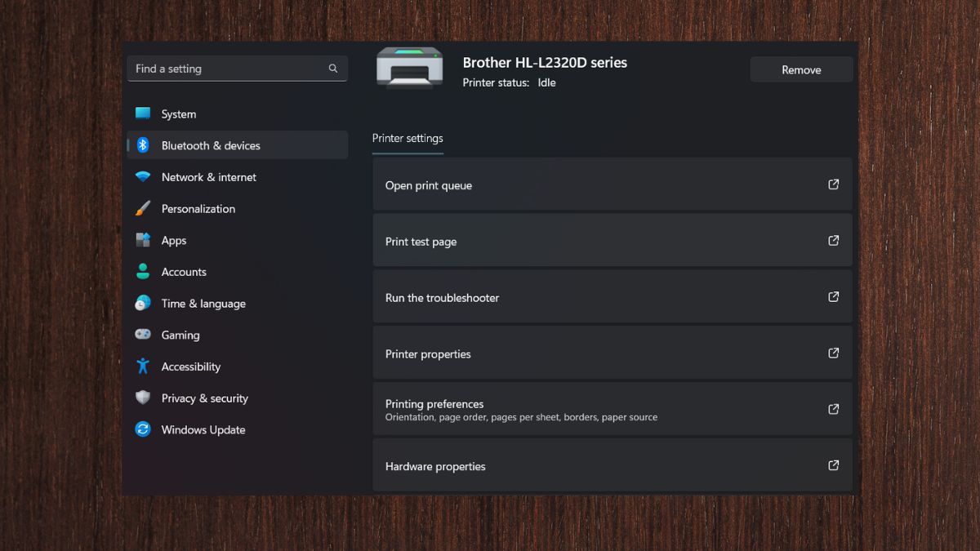Open Time & language settings
Screen dimensions: 980x551
203,304
